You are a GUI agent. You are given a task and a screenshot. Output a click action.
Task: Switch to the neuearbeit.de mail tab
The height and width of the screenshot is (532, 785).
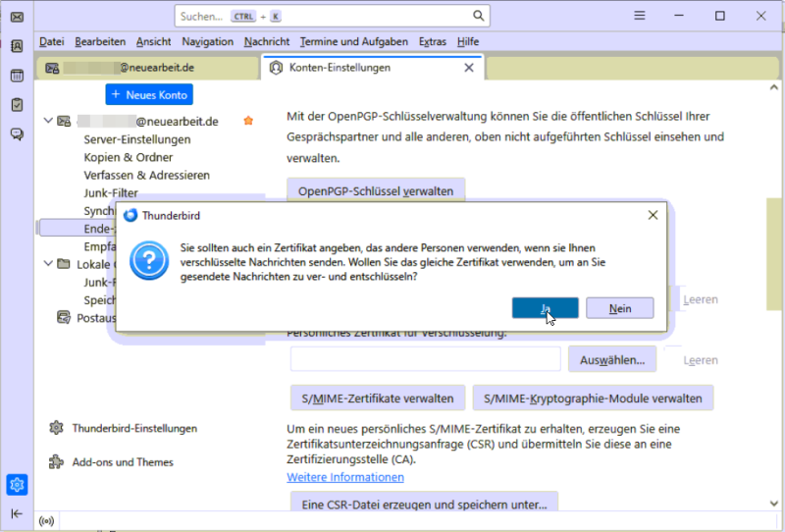point(148,68)
